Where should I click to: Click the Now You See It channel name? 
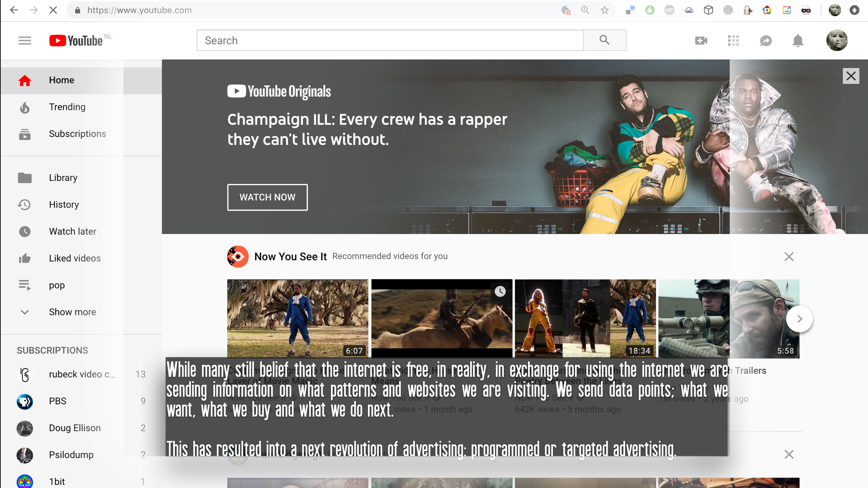pyautogui.click(x=290, y=257)
